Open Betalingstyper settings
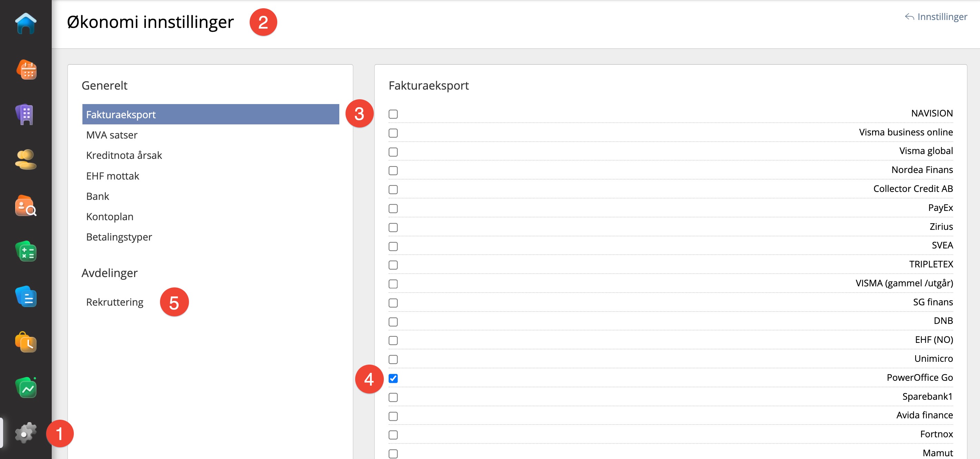 (x=119, y=237)
